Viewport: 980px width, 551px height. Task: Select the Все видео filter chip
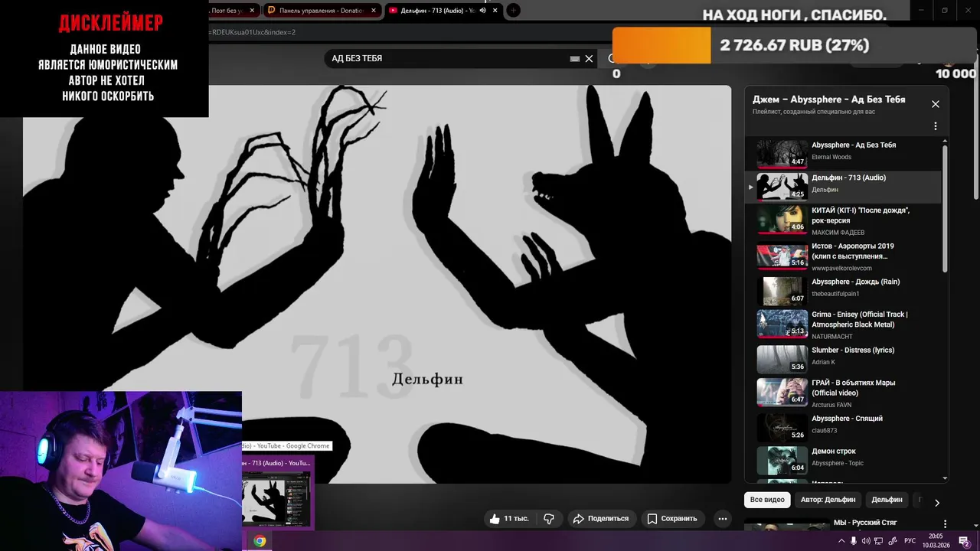pyautogui.click(x=767, y=500)
